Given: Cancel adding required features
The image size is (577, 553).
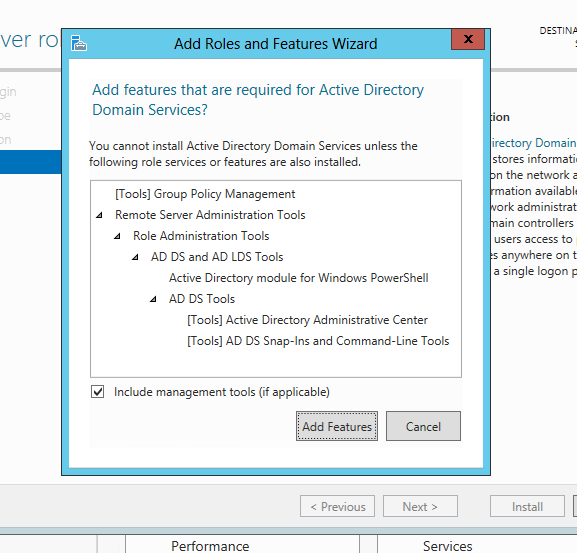Looking at the screenshot, I should click(423, 426).
